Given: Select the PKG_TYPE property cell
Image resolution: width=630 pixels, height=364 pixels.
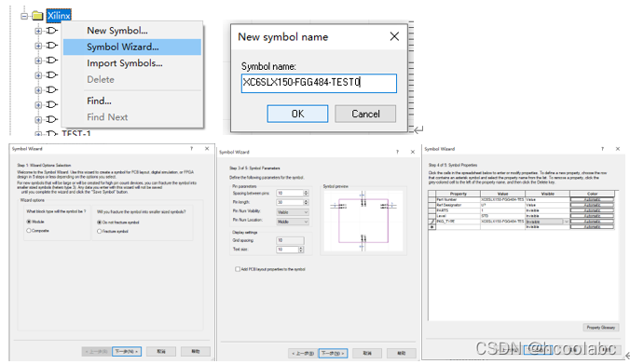Looking at the screenshot, I should (x=458, y=222).
